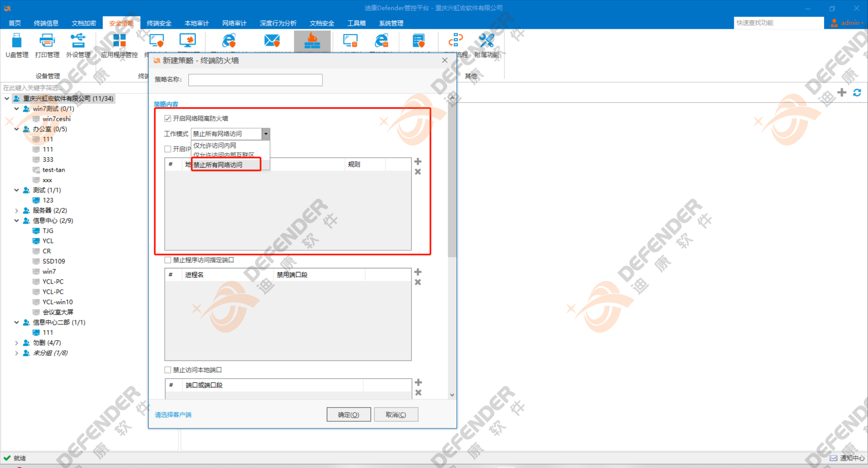The image size is (868, 468).
Task: Switch to 系统管理 tab
Action: [391, 23]
